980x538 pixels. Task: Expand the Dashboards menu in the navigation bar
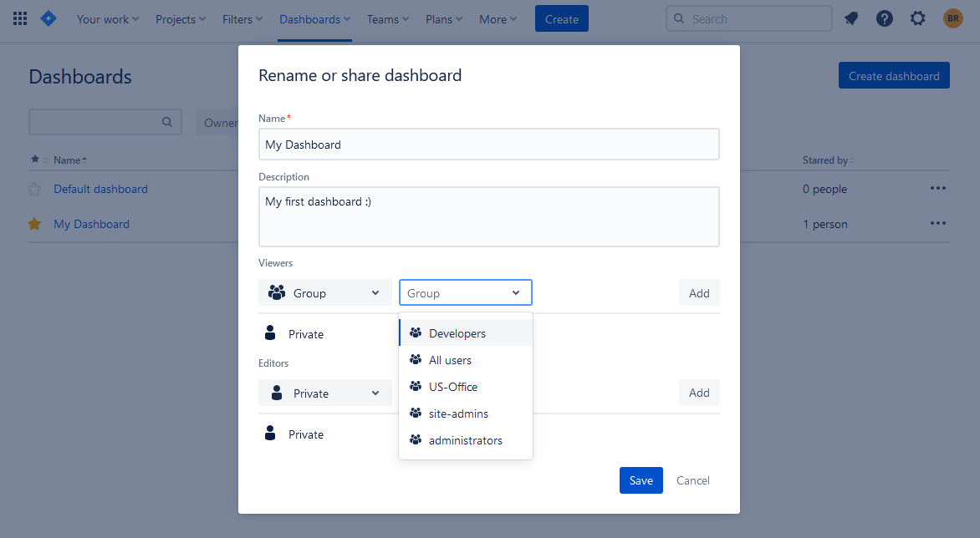click(x=314, y=19)
